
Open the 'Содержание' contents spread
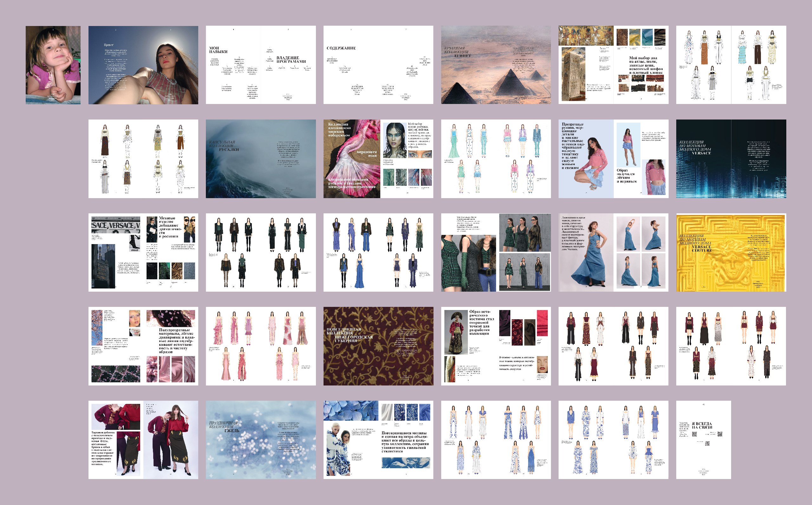click(378, 65)
